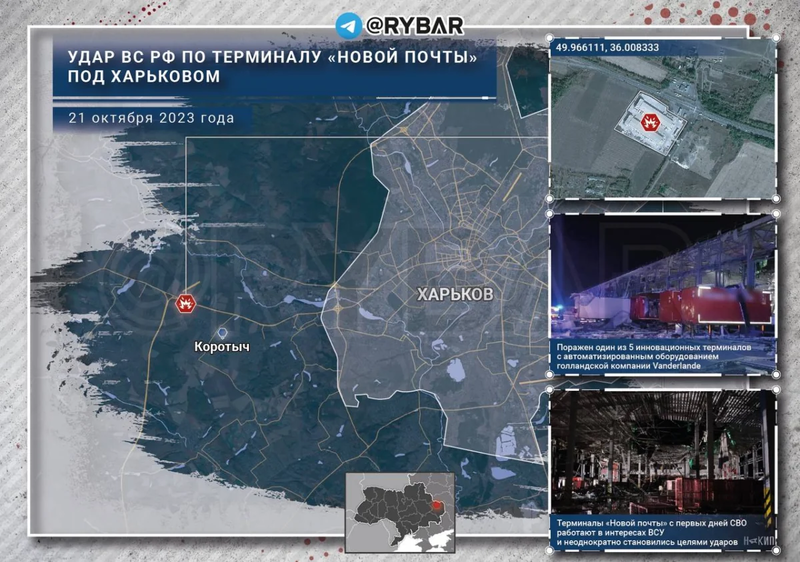Image resolution: width=800 pixels, height=562 pixels.
Task: Select the ХАРЬКОВ city label
Action: point(454,295)
